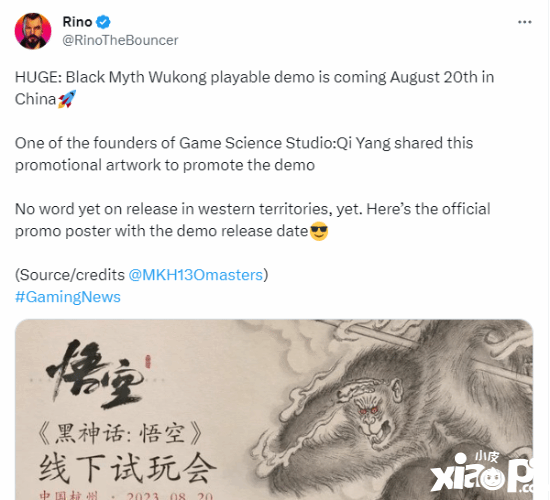Click the blue verified badge beside Rino
This screenshot has height=500, width=550.
[103, 22]
